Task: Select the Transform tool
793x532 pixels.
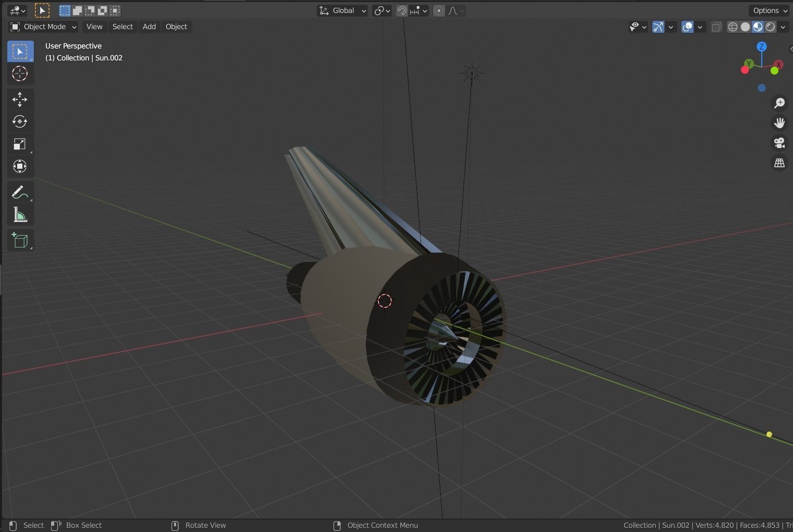Action: pos(20,166)
